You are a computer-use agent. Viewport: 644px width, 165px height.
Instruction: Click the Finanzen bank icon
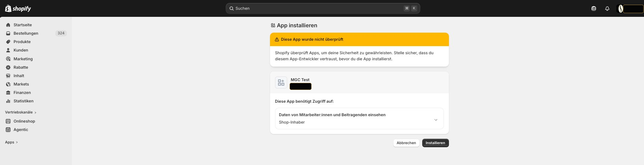click(8, 93)
